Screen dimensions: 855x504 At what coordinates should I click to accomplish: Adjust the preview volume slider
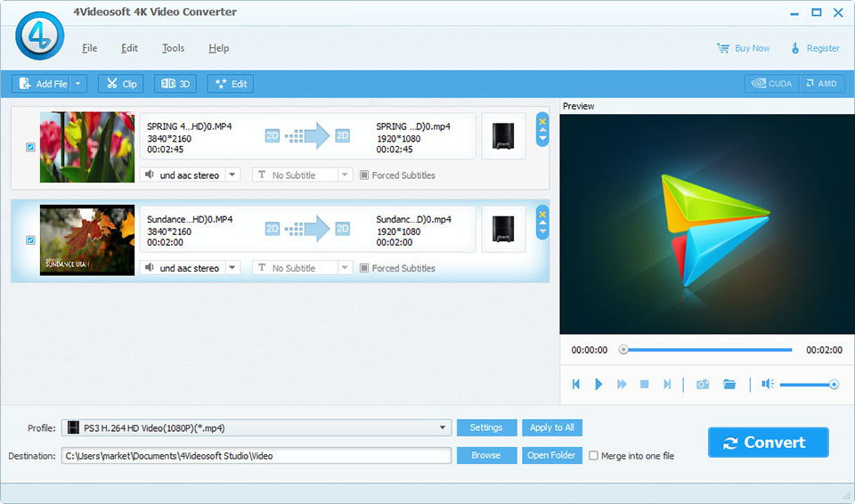click(x=810, y=385)
